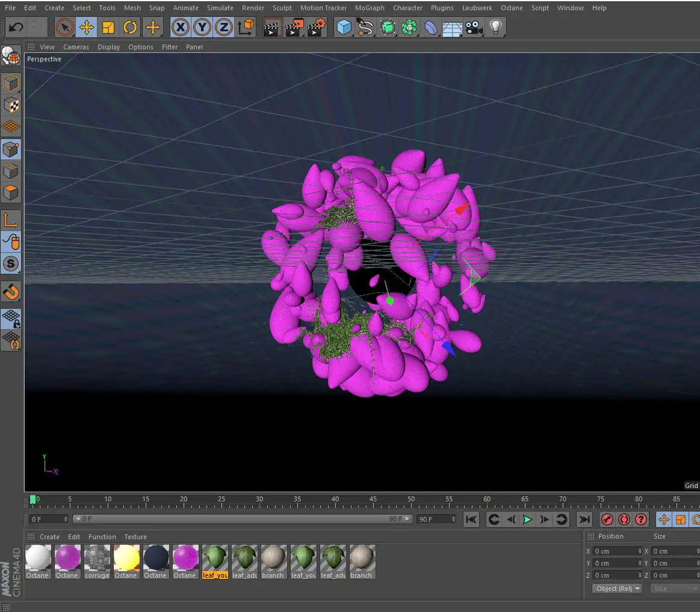Open the Laubwerk menu
The image size is (700, 612).
(477, 8)
